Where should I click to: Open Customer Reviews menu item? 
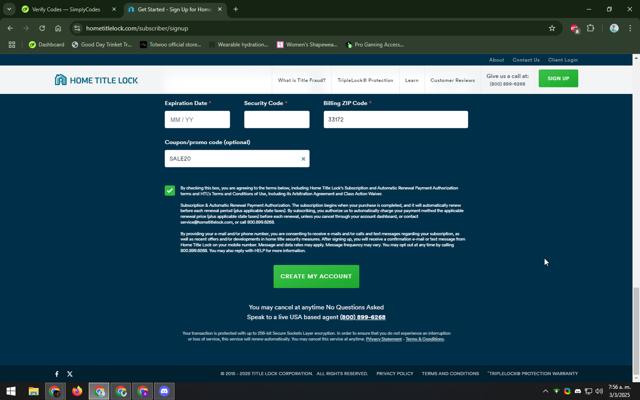452,80
